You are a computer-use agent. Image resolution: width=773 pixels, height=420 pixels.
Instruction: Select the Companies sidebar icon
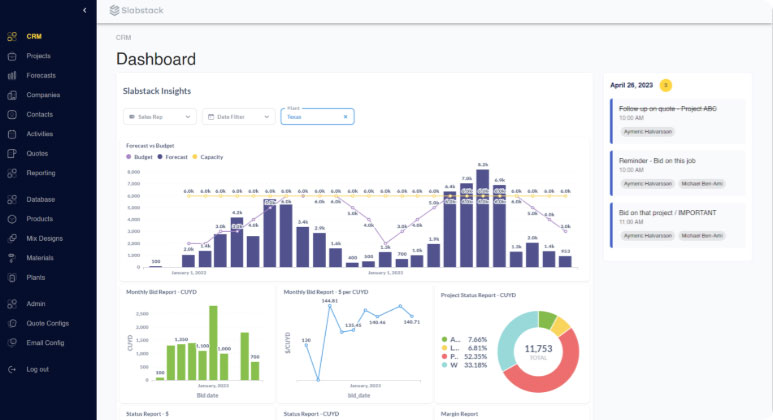pyautogui.click(x=11, y=95)
